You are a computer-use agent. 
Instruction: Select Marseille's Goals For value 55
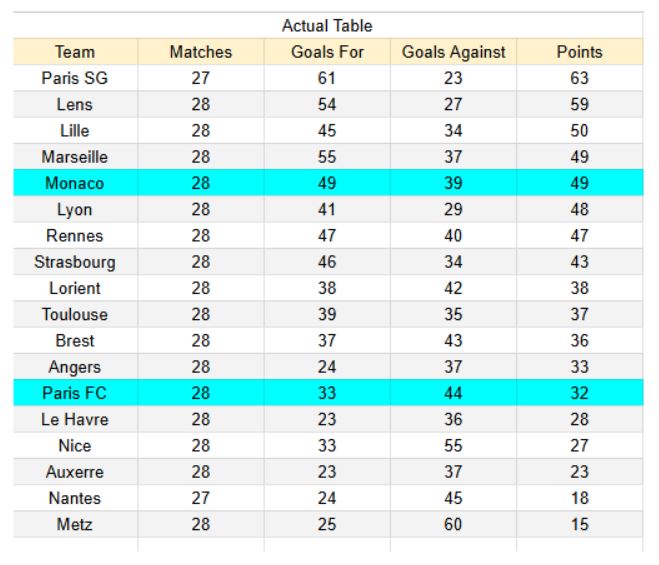coord(327,157)
